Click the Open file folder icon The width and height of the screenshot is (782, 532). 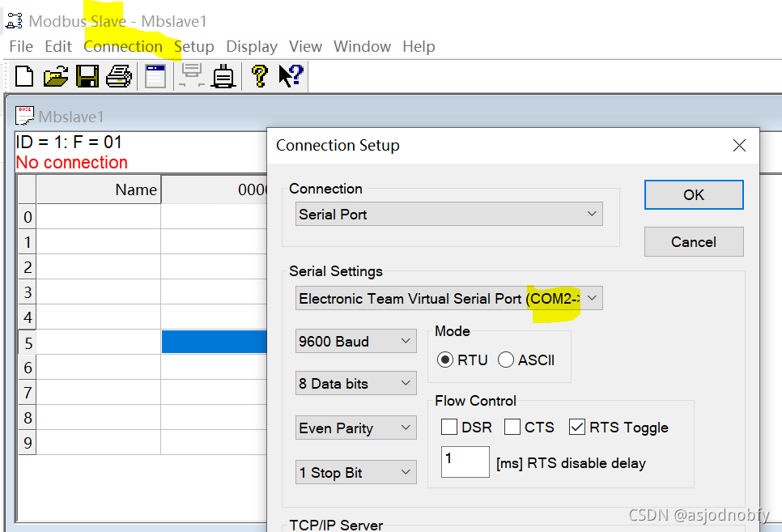click(56, 76)
